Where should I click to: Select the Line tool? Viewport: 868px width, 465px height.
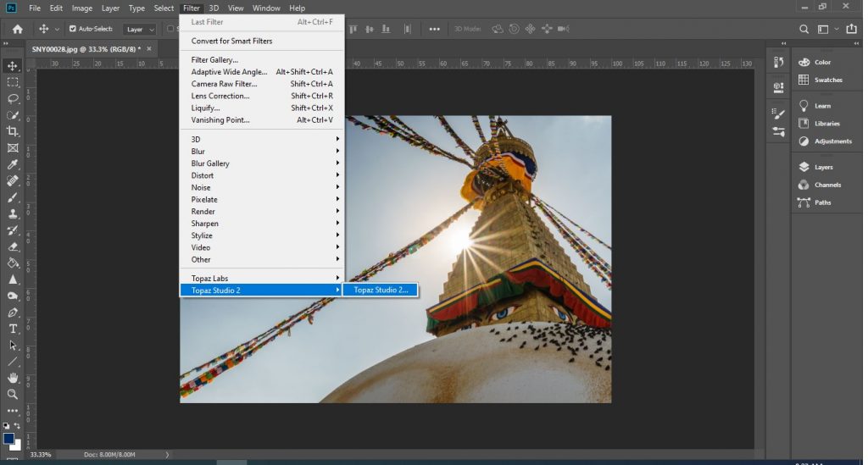pos(12,362)
